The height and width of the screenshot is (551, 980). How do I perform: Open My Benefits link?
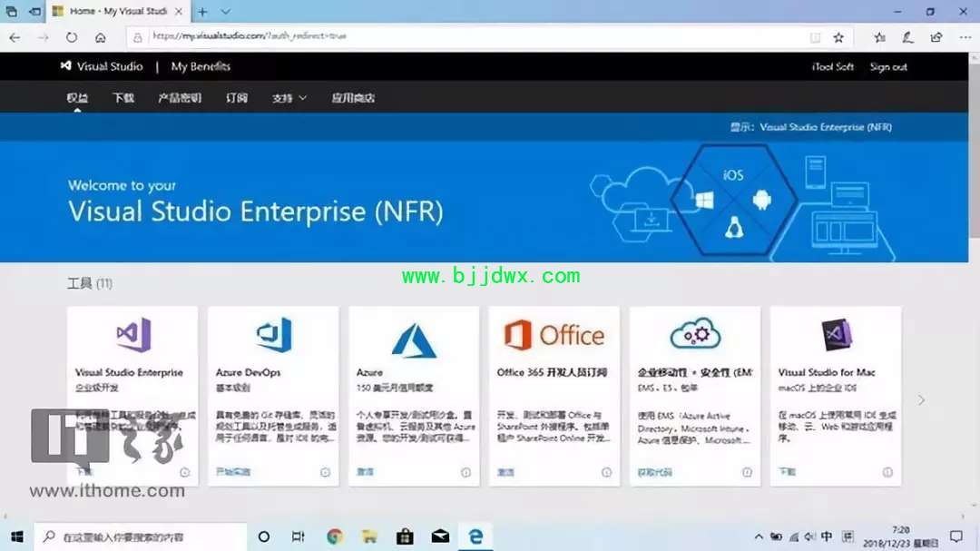point(201,66)
